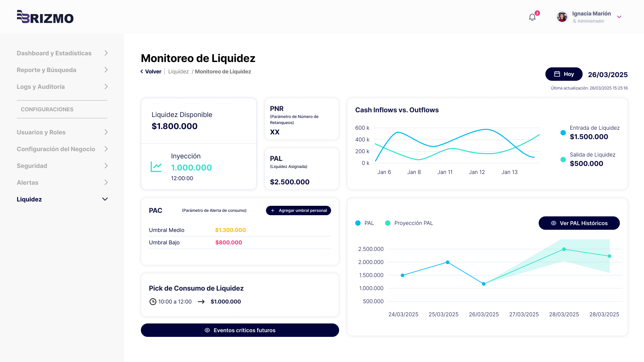The height and width of the screenshot is (362, 644).
Task: Click Agregar umbral personal button
Action: coord(299,210)
